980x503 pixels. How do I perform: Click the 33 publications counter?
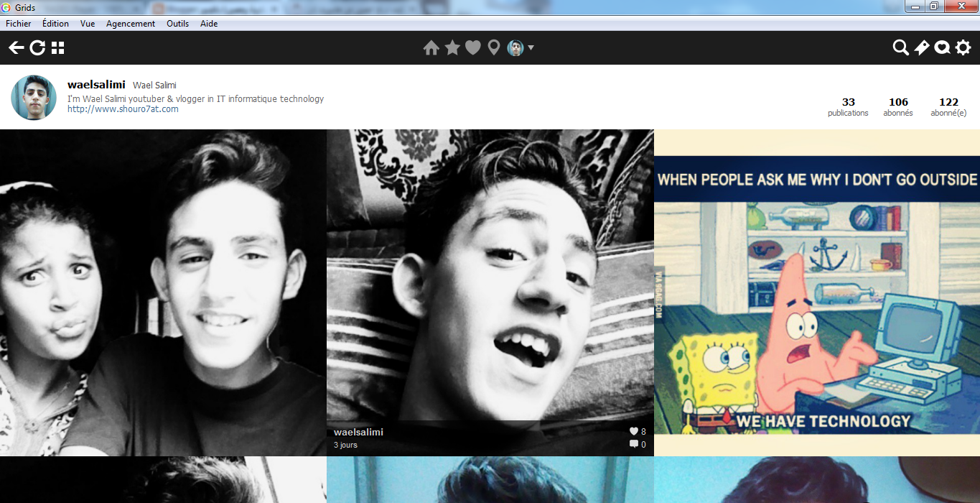click(x=848, y=107)
